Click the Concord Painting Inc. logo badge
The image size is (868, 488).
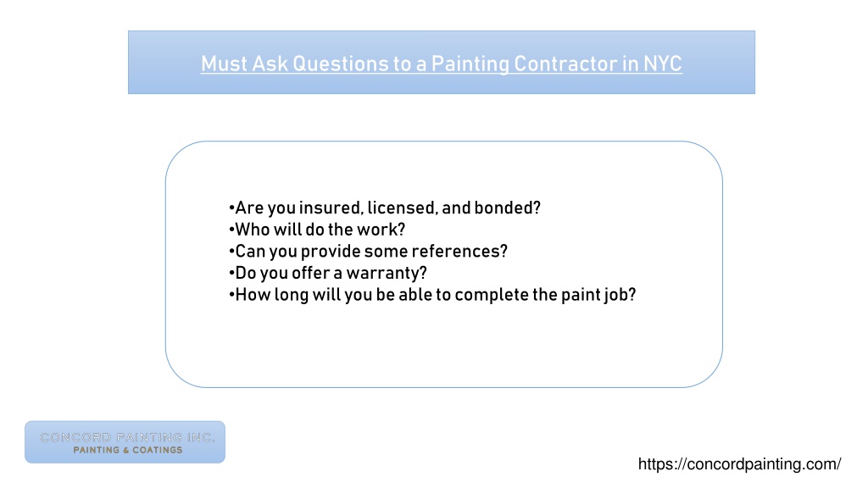[x=125, y=442]
